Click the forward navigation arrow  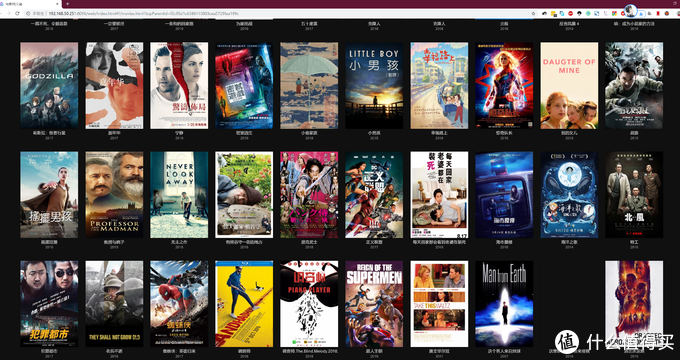9,13
